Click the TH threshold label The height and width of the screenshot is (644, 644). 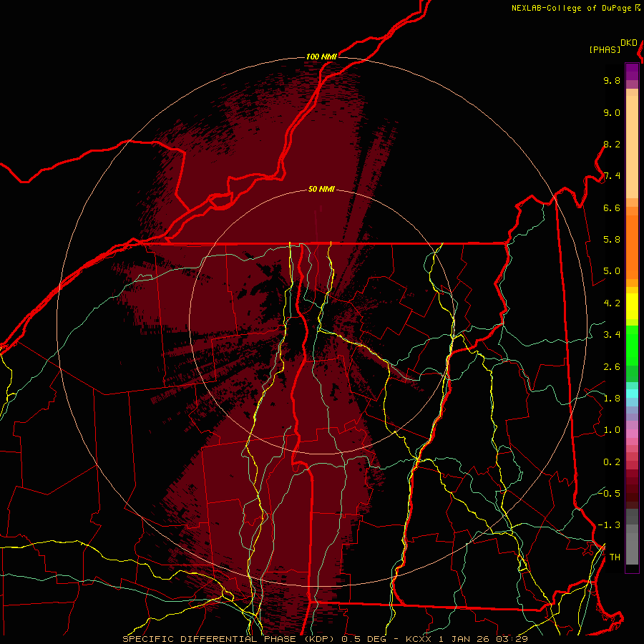(615, 557)
